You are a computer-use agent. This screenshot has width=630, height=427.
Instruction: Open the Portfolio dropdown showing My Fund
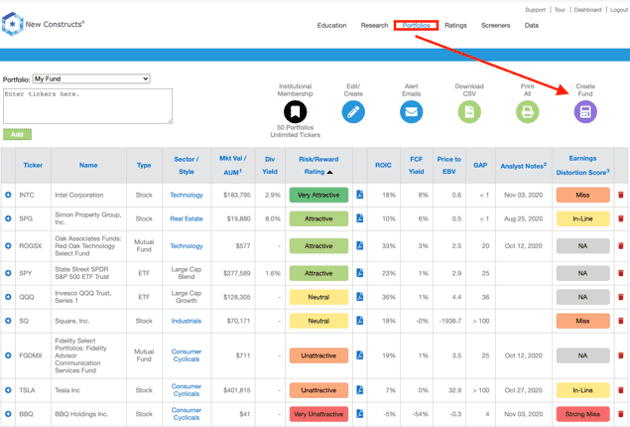pyautogui.click(x=91, y=79)
